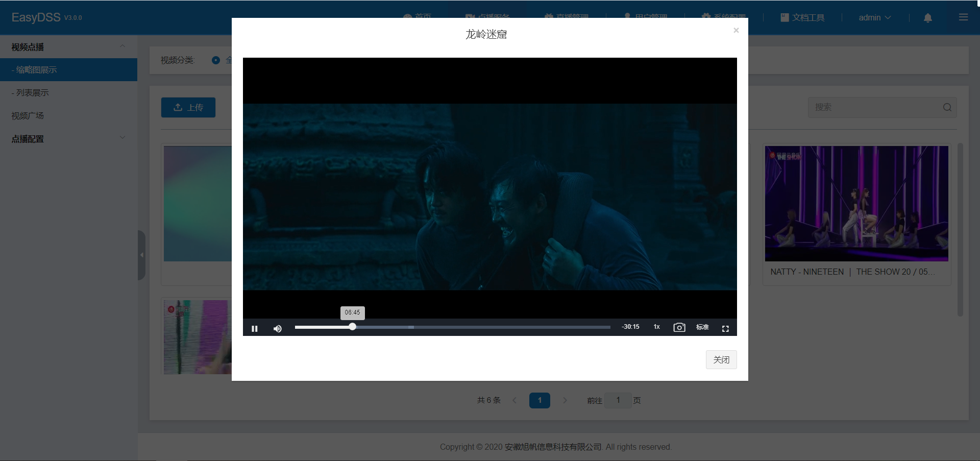Open 视频广场 in the sidebar
980x461 pixels.
pos(68,115)
